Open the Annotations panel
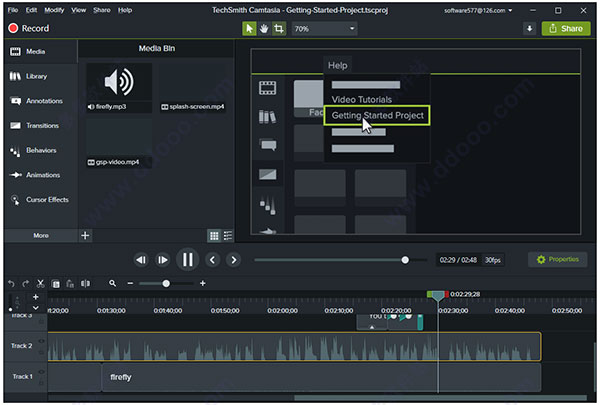 (x=41, y=101)
